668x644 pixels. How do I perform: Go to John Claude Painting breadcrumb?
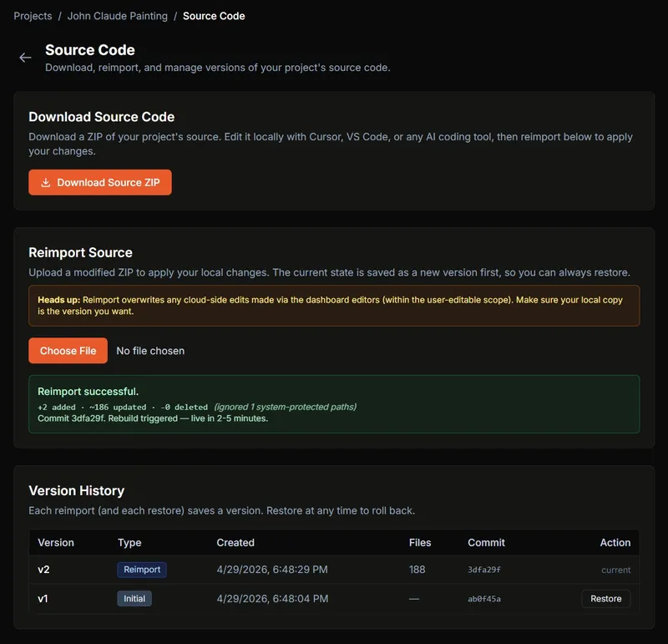(117, 16)
